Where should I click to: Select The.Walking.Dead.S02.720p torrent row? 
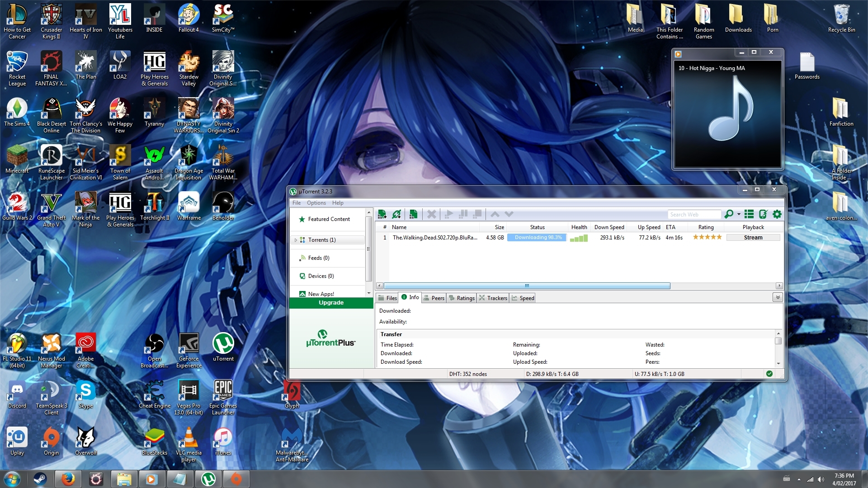(x=579, y=238)
